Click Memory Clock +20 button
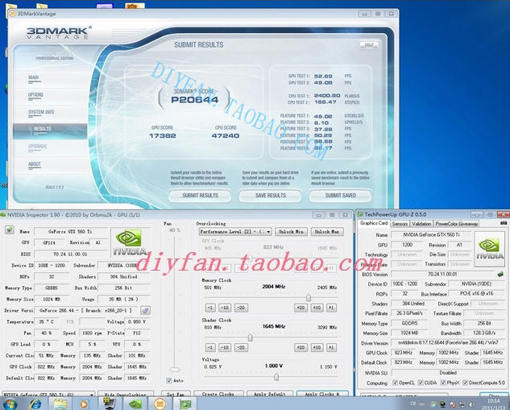 301,308
